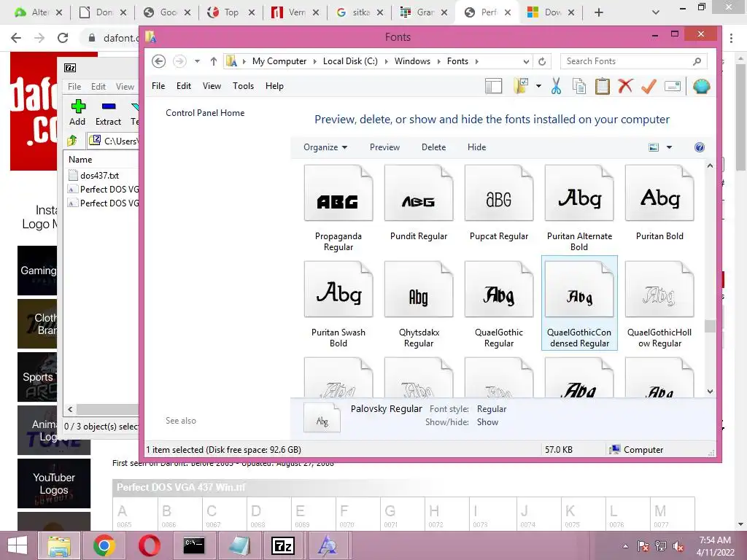
Task: Open the View menu in Fonts window
Action: (212, 86)
